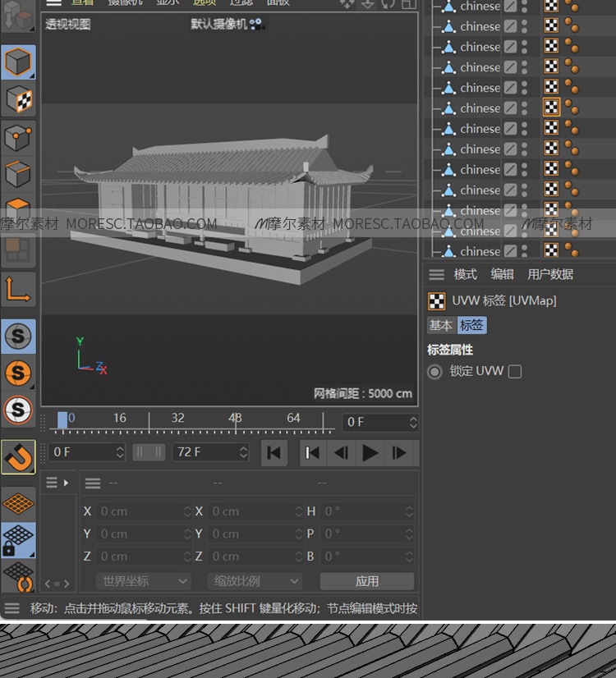Go to start of timeline
Image resolution: width=616 pixels, height=678 pixels.
pos(274,453)
